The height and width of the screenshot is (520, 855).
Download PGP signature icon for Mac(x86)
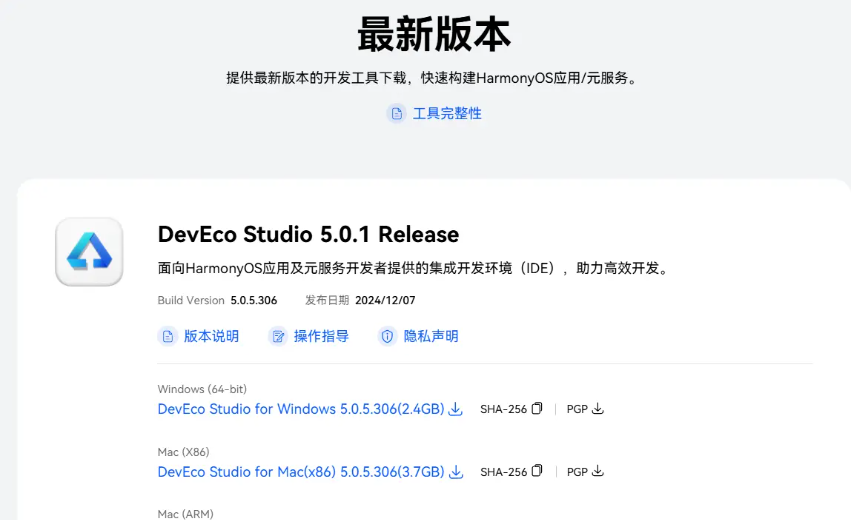[x=598, y=471]
